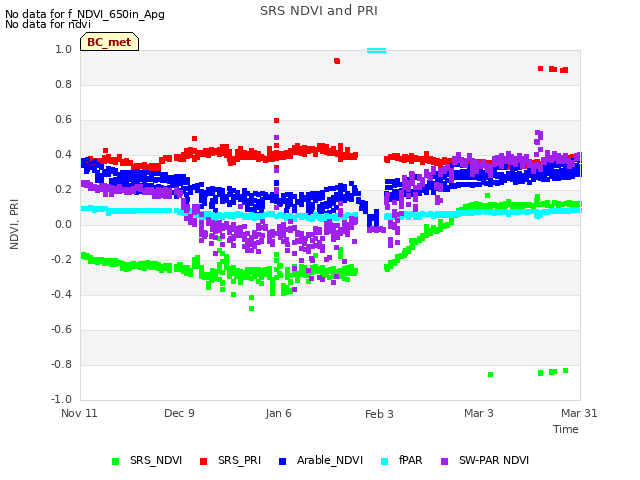Click the 0.0 y-axis tick label
Viewport: 640px width, 480px height.
coord(63,224)
